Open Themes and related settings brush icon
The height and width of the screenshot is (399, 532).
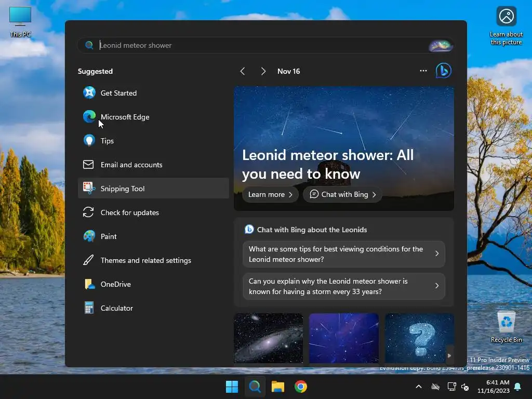click(88, 260)
